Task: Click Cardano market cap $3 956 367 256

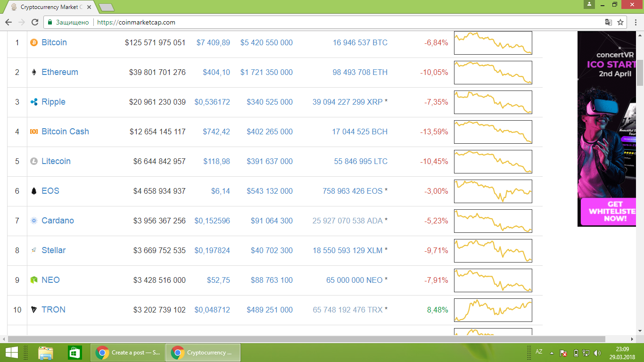Action: tap(159, 221)
